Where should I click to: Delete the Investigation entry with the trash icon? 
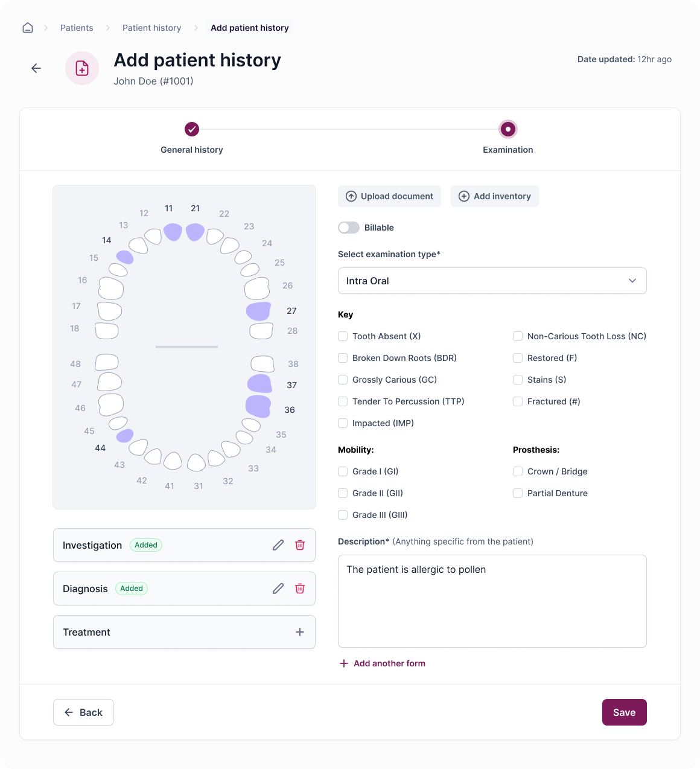pyautogui.click(x=300, y=545)
